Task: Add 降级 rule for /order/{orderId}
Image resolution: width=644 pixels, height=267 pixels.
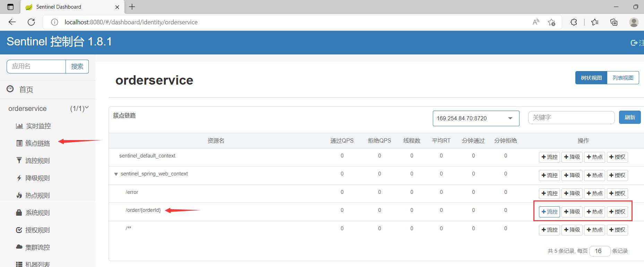Action: [x=572, y=212]
